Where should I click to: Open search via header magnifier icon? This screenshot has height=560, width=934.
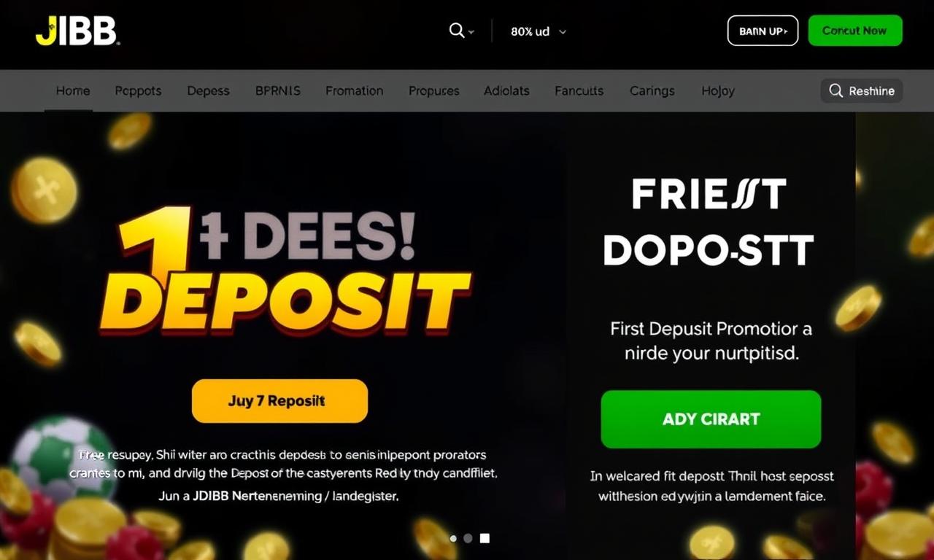coord(457,31)
